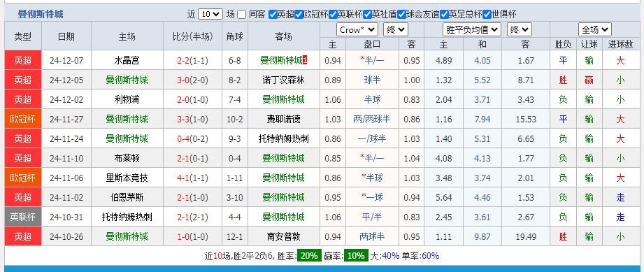644x272 pixels.
Task: Uncheck the 世俱杯 filter checkbox
Action: point(487,15)
